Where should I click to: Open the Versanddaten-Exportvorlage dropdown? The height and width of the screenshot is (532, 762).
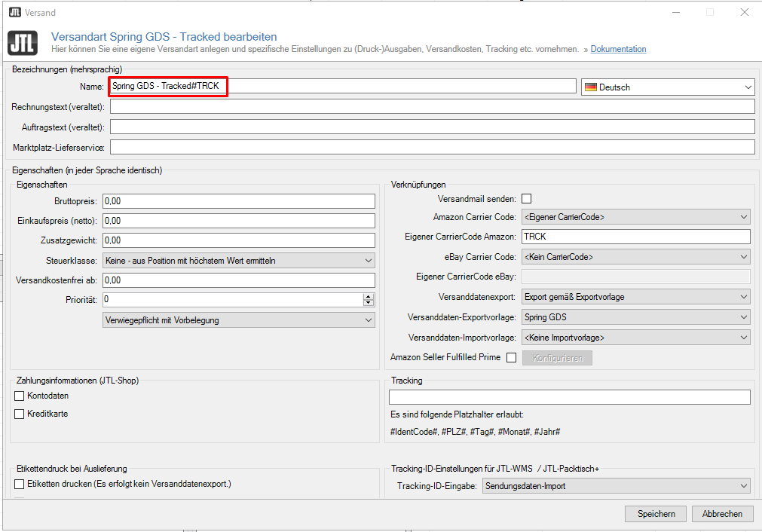point(635,317)
